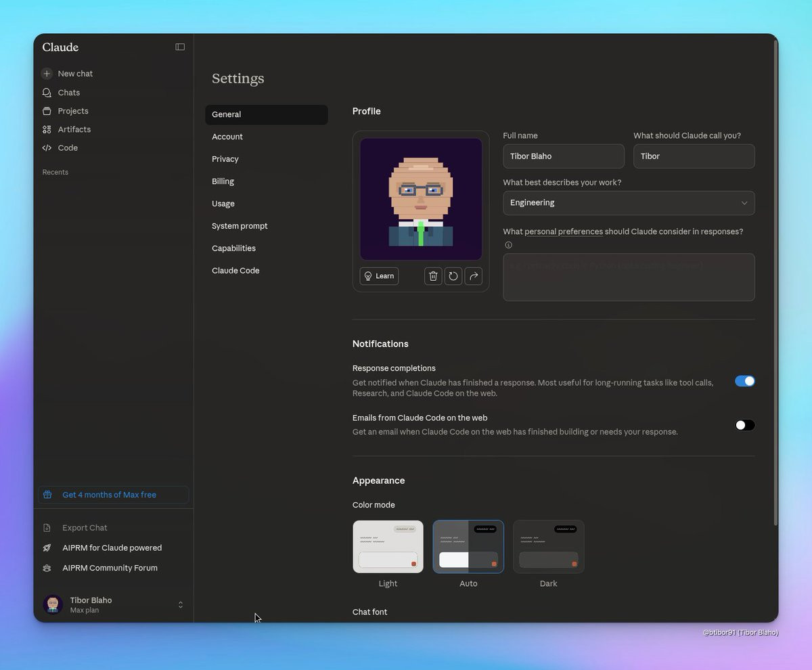Open the Claude Code settings tab
The image size is (812, 670).
pyautogui.click(x=267, y=271)
